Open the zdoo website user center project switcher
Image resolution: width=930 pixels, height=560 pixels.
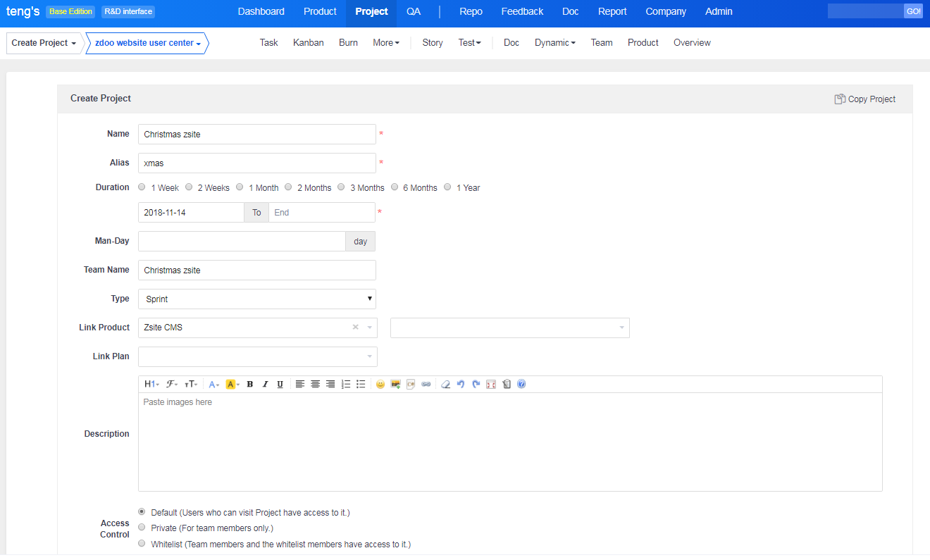(147, 43)
